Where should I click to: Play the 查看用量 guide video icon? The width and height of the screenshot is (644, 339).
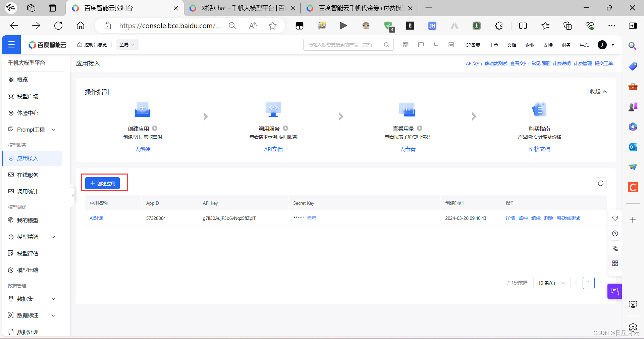click(420, 128)
